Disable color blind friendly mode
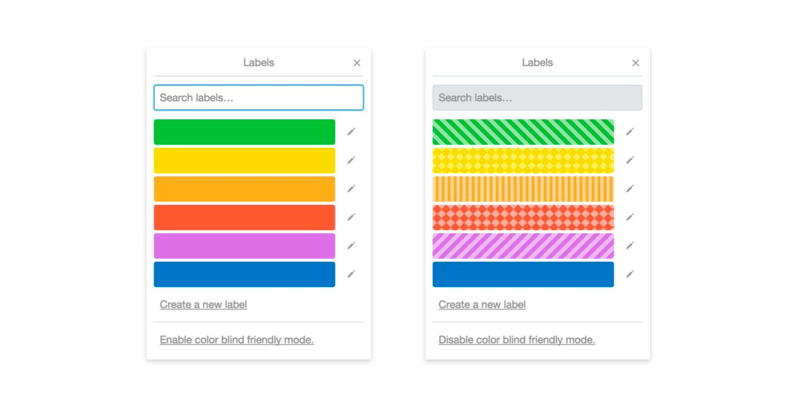Viewport: 800px width, 410px height. click(x=517, y=340)
